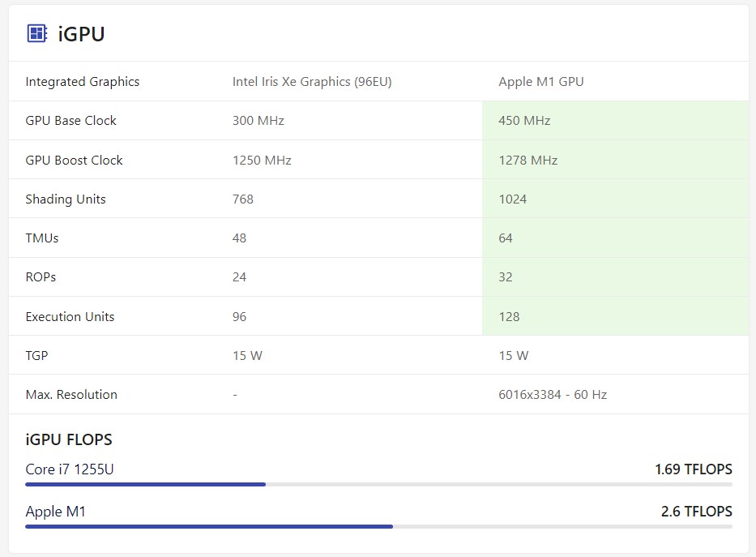Click the GPU Boost Clock row label
Viewport: 756px width, 557px height.
(75, 160)
